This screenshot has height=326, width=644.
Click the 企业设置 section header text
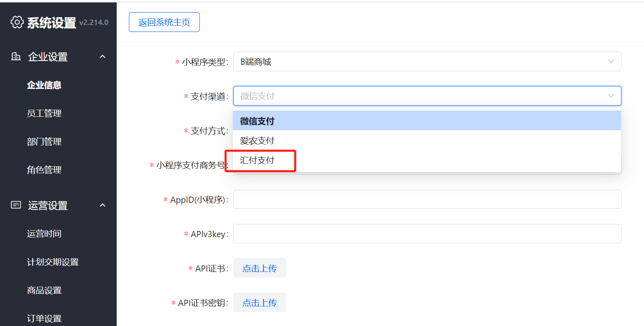48,57
